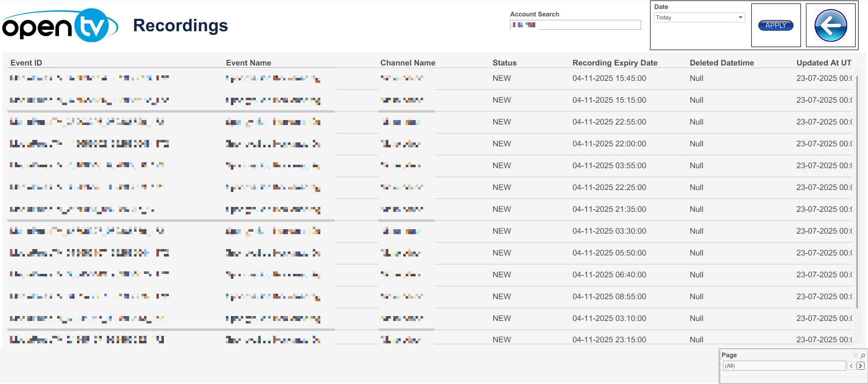Click the search magnifier in Page panel
This screenshot has width=868, height=384.
(x=863, y=355)
